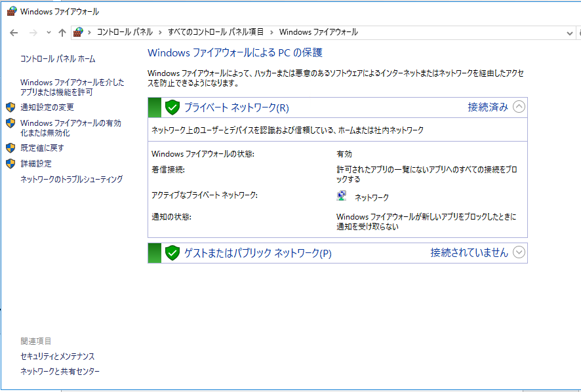The width and height of the screenshot is (581, 392).
Task: Click shield icon beside ファイアウォールの有効化または無効化
Action: point(10,123)
